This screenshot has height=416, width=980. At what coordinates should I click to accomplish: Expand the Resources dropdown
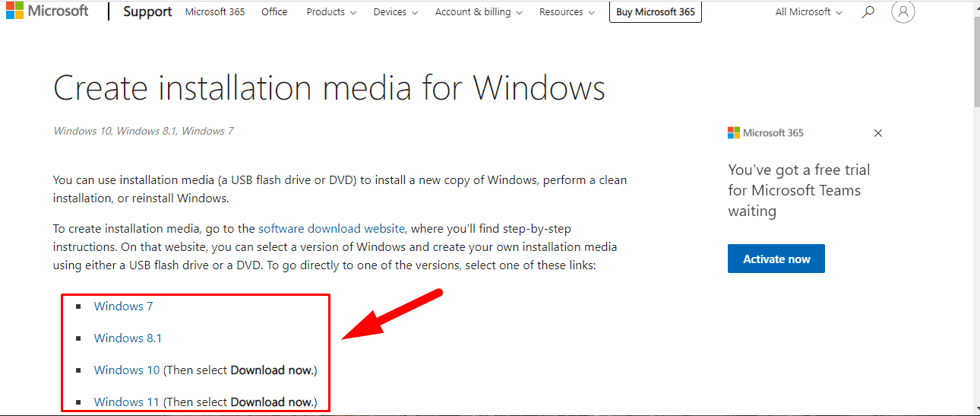coord(567,12)
